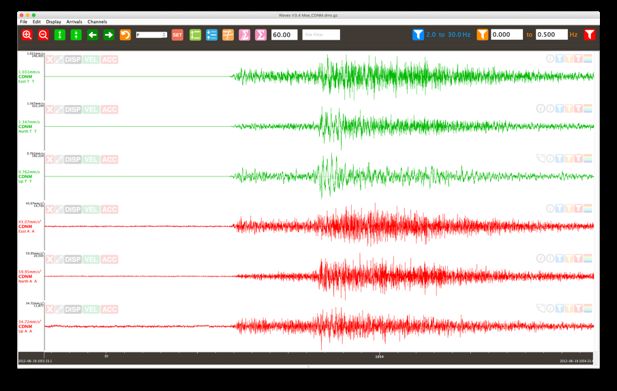Toggle DISP on the first green trace

click(x=72, y=60)
